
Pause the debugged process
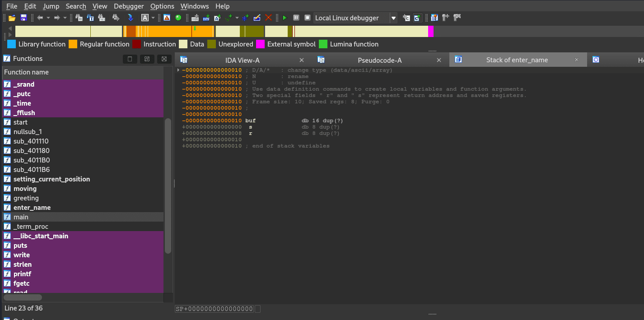coord(296,18)
